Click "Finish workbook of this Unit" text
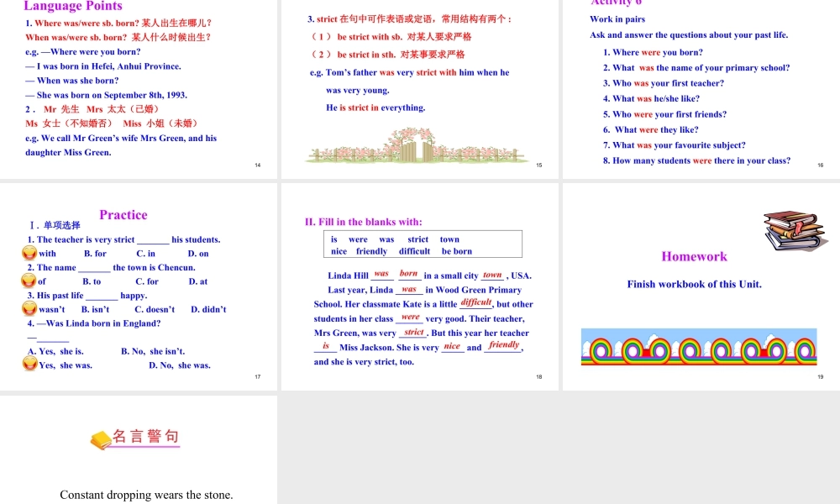The width and height of the screenshot is (840, 504). pyautogui.click(x=694, y=284)
